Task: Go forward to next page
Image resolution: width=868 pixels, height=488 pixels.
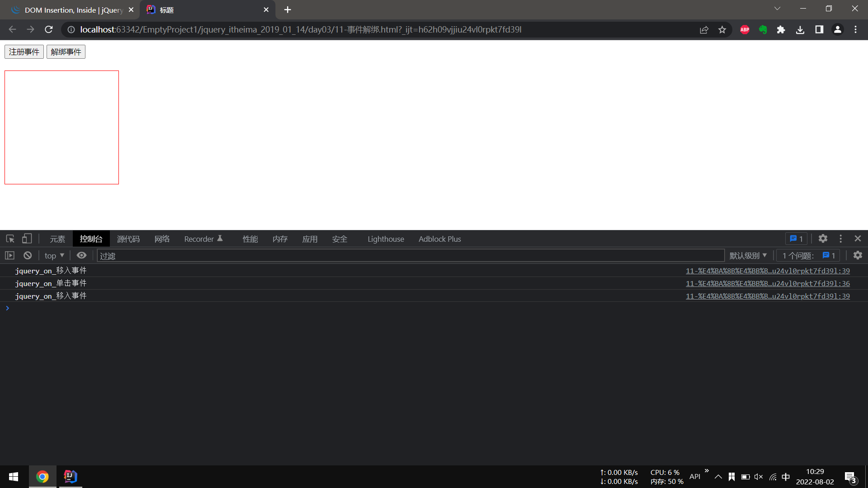Action: pyautogui.click(x=30, y=29)
